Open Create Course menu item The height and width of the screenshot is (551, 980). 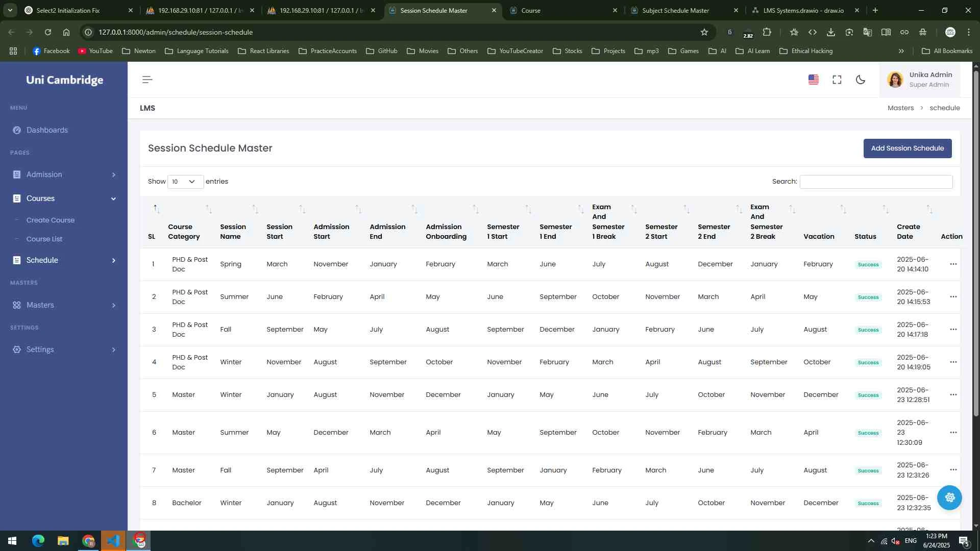51,220
